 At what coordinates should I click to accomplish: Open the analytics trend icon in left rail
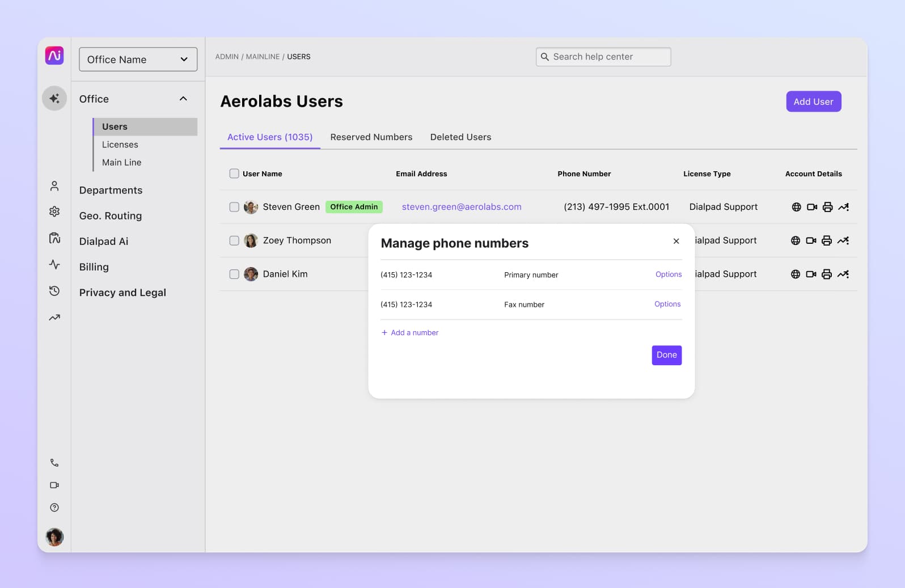(54, 318)
